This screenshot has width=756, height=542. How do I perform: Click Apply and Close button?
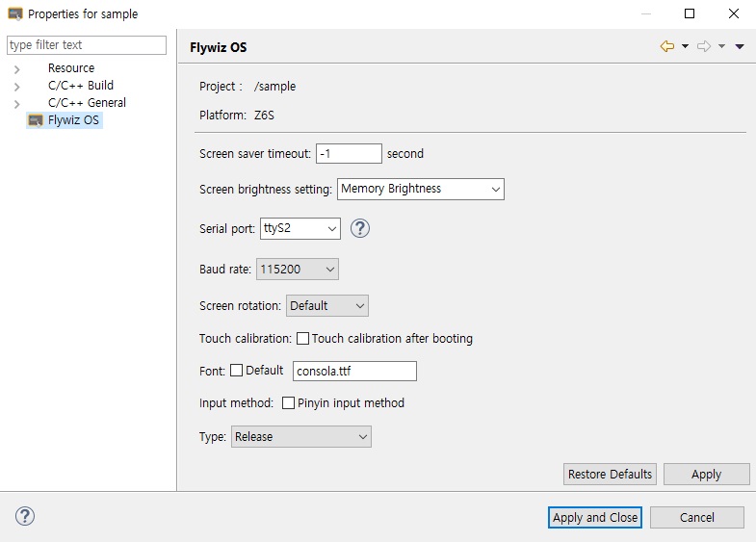[x=594, y=517]
